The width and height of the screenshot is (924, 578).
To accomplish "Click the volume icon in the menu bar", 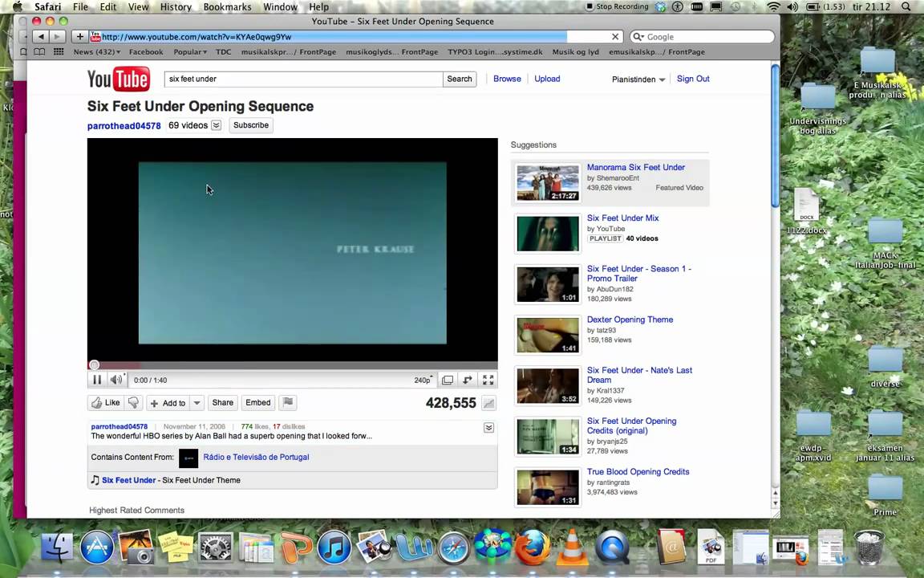I will coord(792,7).
